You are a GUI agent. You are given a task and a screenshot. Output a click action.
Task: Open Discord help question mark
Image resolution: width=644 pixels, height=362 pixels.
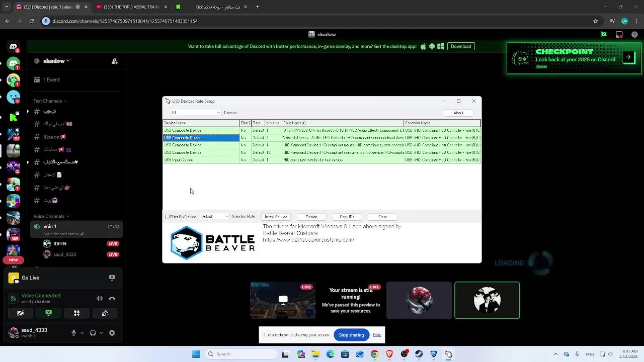[634, 35]
